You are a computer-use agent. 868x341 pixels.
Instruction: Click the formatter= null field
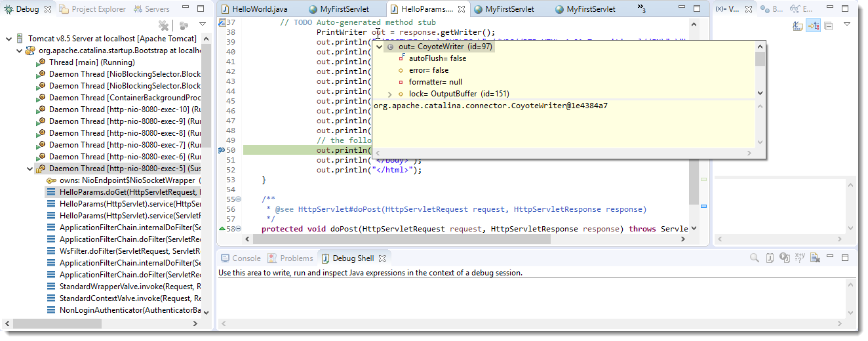(x=430, y=82)
